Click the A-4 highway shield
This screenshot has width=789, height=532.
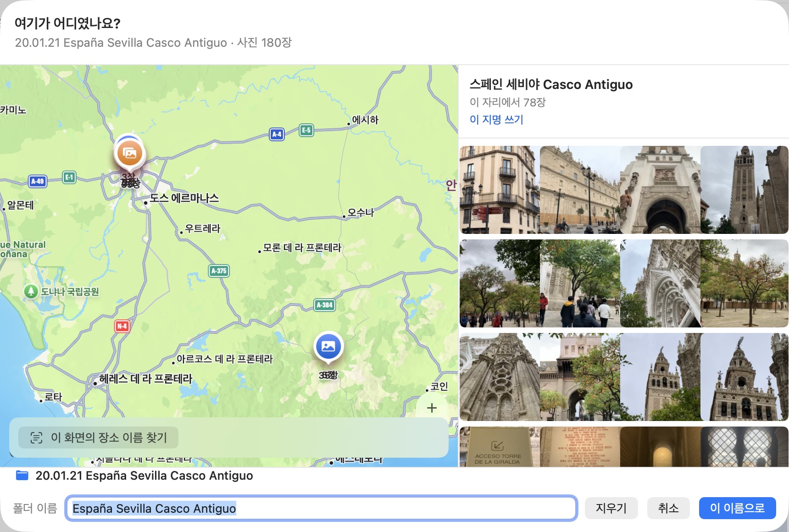277,134
